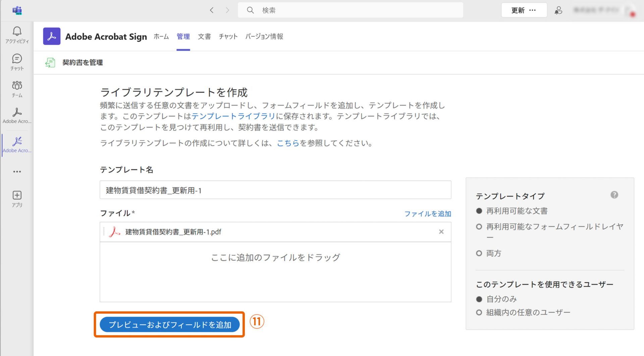Click the Microsoft Teams logo icon
This screenshot has height=356, width=644.
click(17, 10)
